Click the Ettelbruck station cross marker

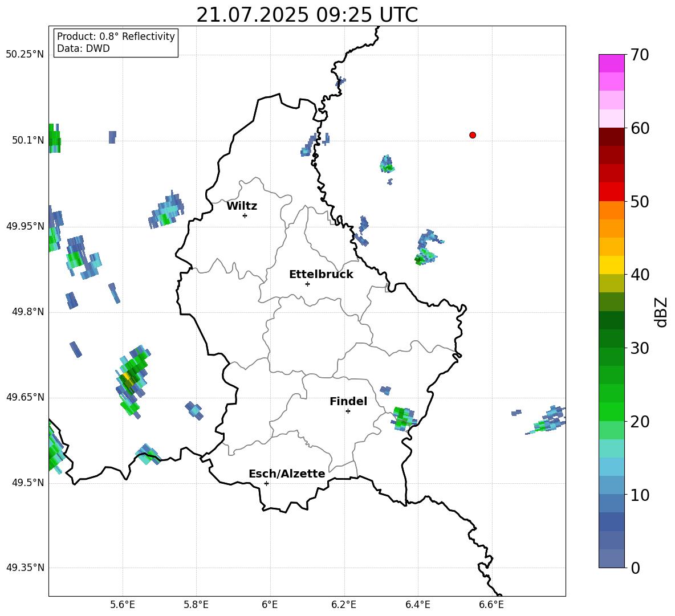pos(307,284)
